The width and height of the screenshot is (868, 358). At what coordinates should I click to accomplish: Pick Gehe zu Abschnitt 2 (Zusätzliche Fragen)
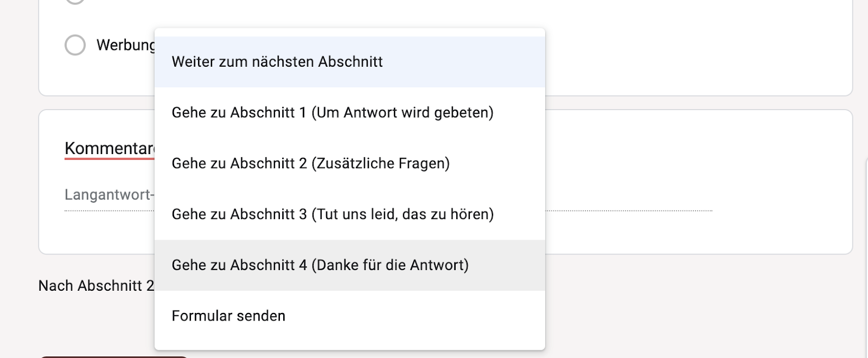pyautogui.click(x=310, y=163)
